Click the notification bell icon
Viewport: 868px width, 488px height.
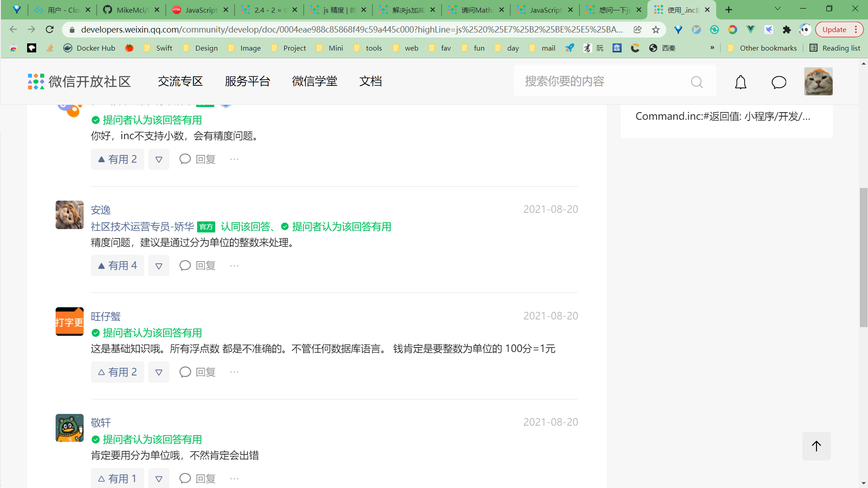coord(741,82)
